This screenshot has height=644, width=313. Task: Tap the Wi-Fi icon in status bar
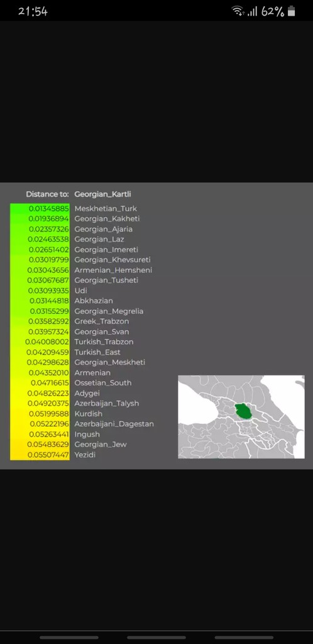pos(237,11)
